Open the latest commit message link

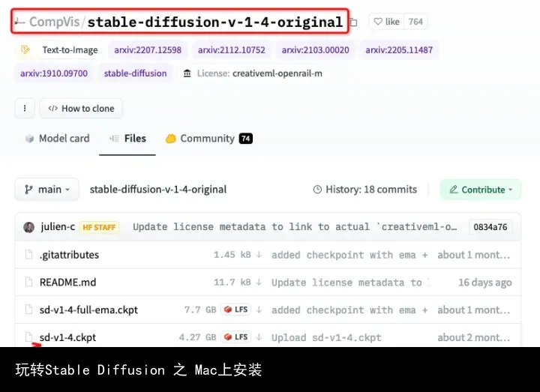click(295, 227)
